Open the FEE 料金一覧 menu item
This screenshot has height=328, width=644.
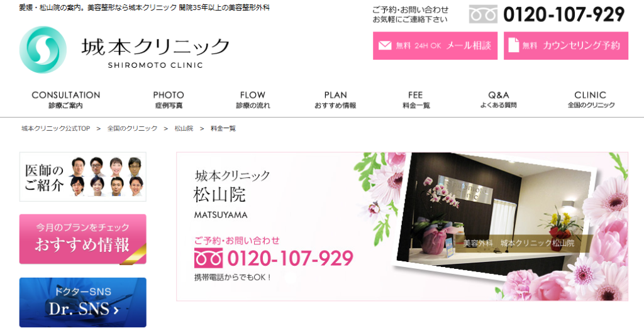(416, 100)
